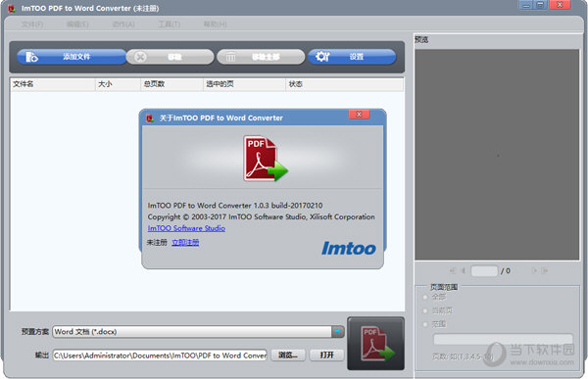Click the preview page number field
The height and width of the screenshot is (379, 588).
click(x=484, y=270)
